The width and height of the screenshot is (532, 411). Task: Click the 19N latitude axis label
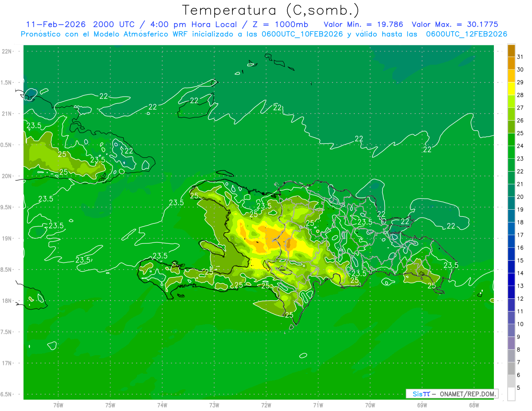pos(7,238)
